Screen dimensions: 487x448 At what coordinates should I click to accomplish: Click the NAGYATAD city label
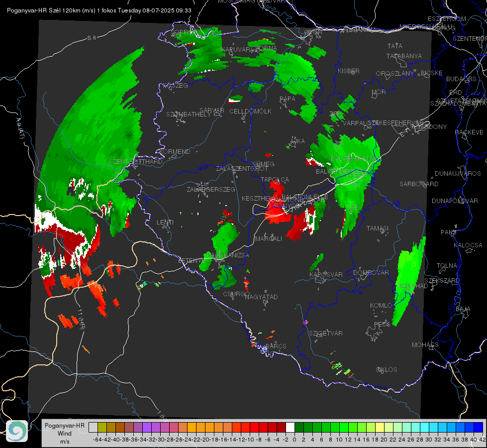tap(261, 297)
